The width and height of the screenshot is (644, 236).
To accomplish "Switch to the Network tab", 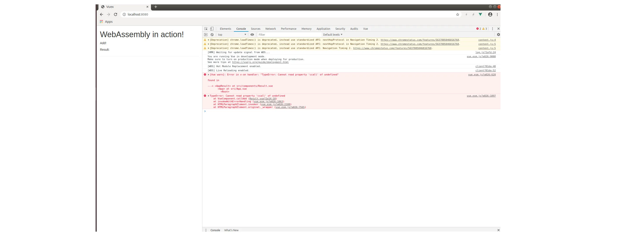I will (x=271, y=29).
